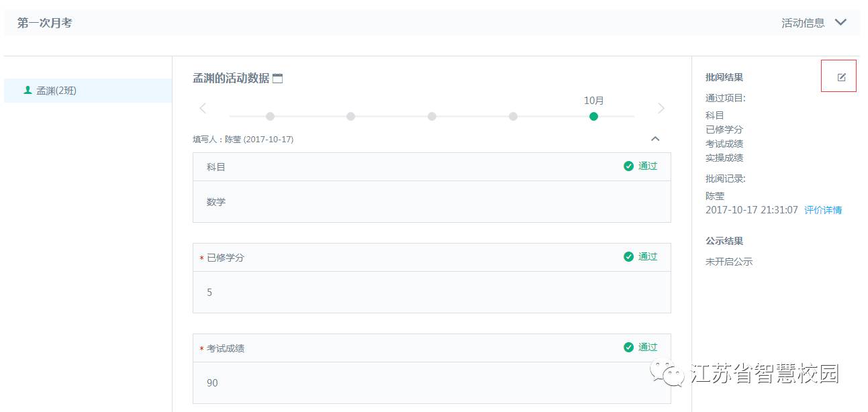Click the 孟渊的活动数据 heading
This screenshot has height=412, width=868.
[231, 79]
